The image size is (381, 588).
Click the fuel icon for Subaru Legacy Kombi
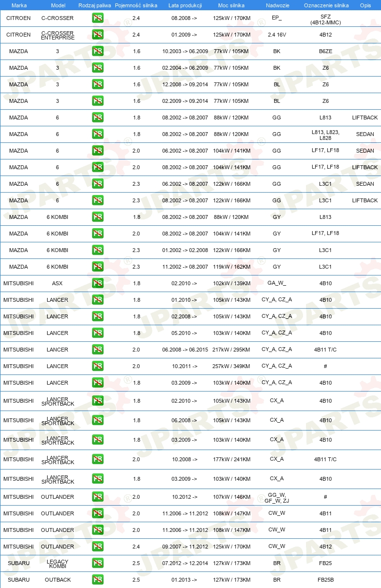click(x=97, y=564)
